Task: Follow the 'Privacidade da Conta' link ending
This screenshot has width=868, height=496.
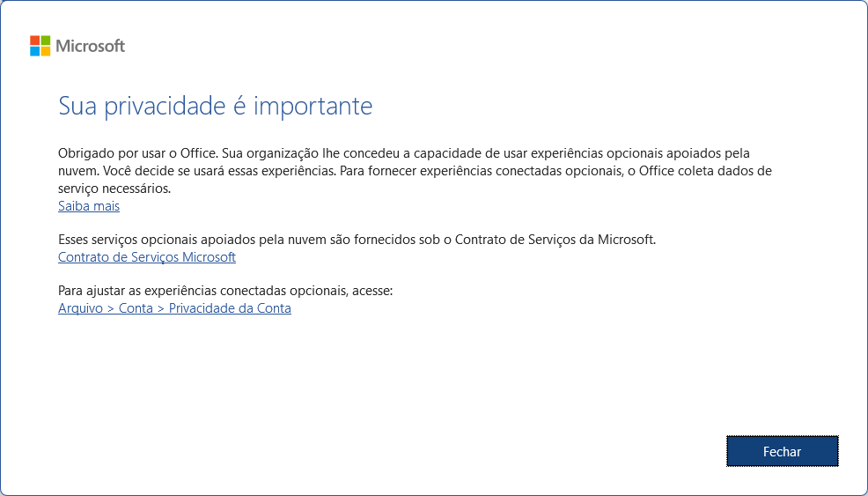Action: (230, 308)
